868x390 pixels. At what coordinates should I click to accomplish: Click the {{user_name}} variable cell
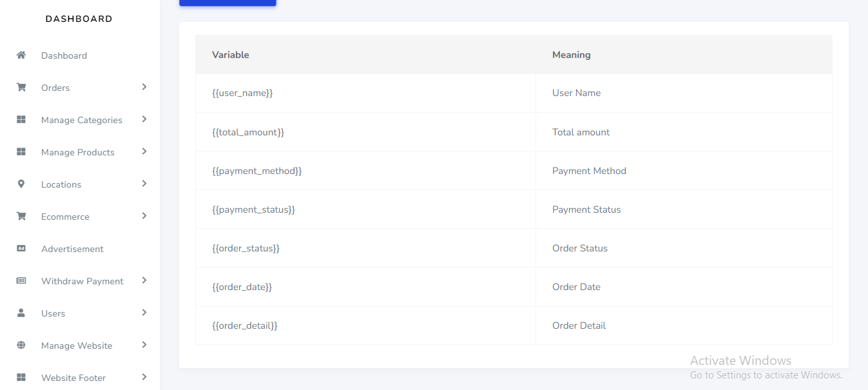click(242, 93)
